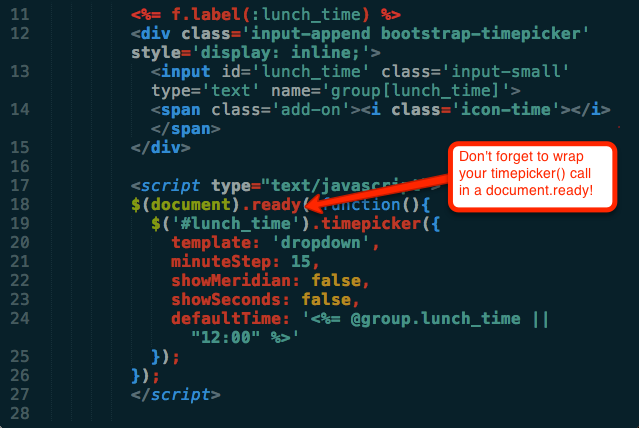Click the showSeconds property name

point(226,300)
